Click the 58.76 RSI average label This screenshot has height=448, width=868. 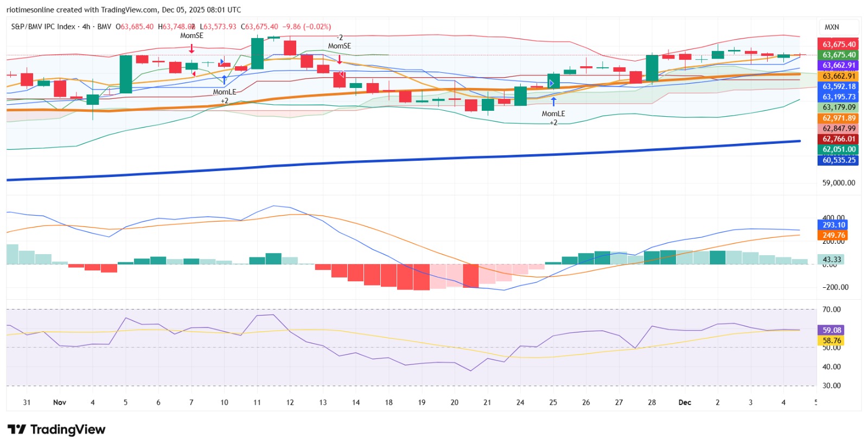[x=832, y=341]
